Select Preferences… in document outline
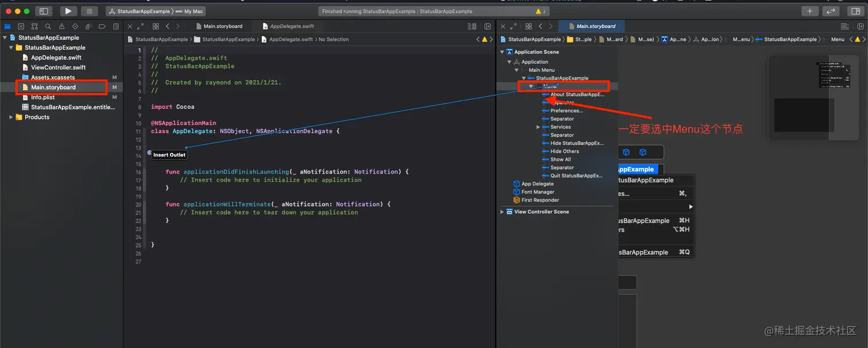This screenshot has height=348, width=868. pyautogui.click(x=566, y=111)
